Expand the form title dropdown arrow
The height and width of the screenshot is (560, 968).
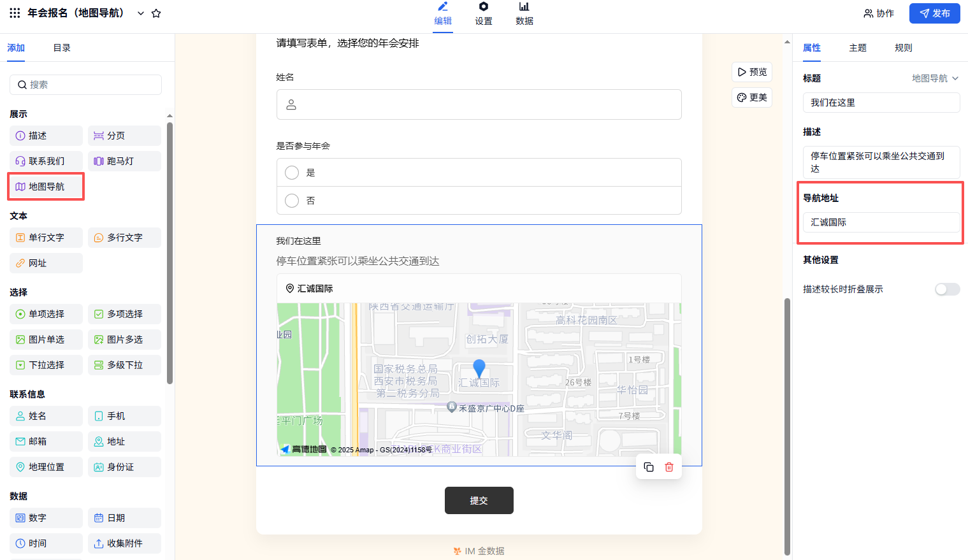coord(141,13)
